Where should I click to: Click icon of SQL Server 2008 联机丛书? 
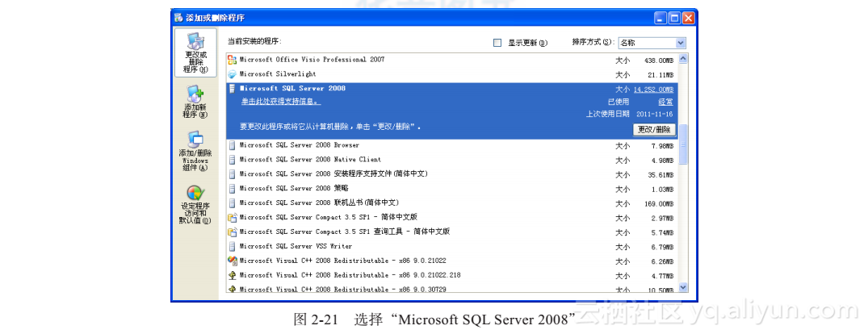click(x=233, y=203)
